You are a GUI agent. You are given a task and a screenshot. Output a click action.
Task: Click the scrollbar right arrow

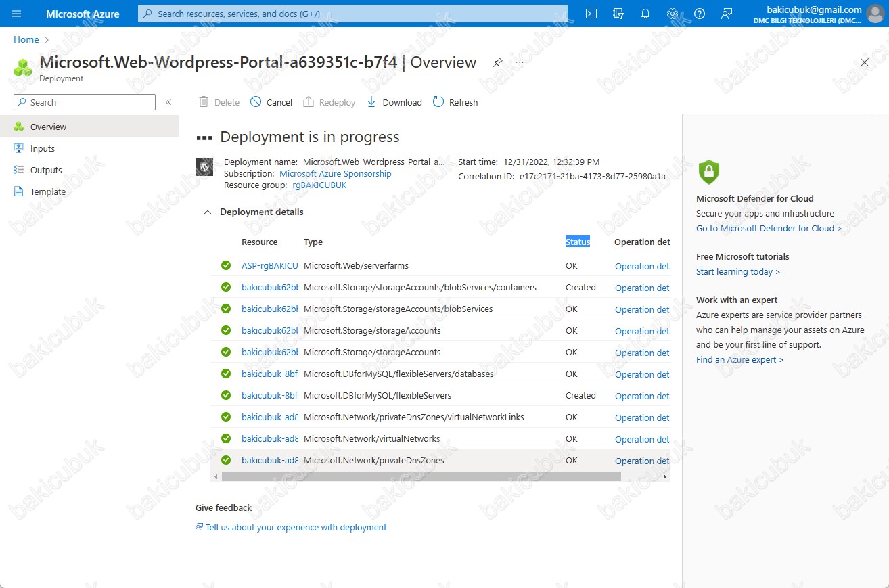[x=665, y=476]
